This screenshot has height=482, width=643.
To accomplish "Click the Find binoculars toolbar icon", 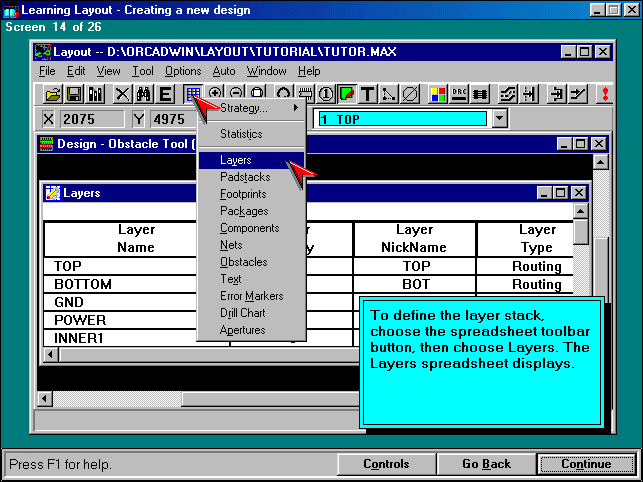I will (144, 94).
